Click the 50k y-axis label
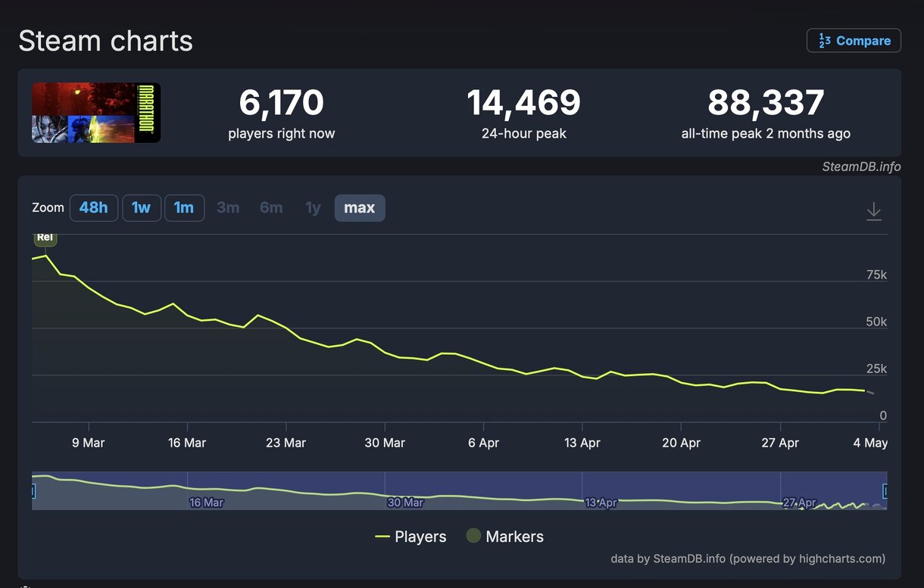 coord(876,322)
